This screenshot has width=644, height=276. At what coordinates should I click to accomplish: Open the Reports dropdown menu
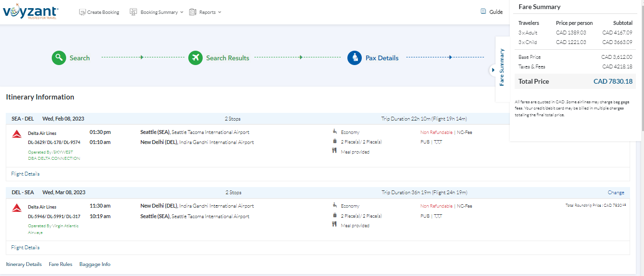[x=219, y=12]
